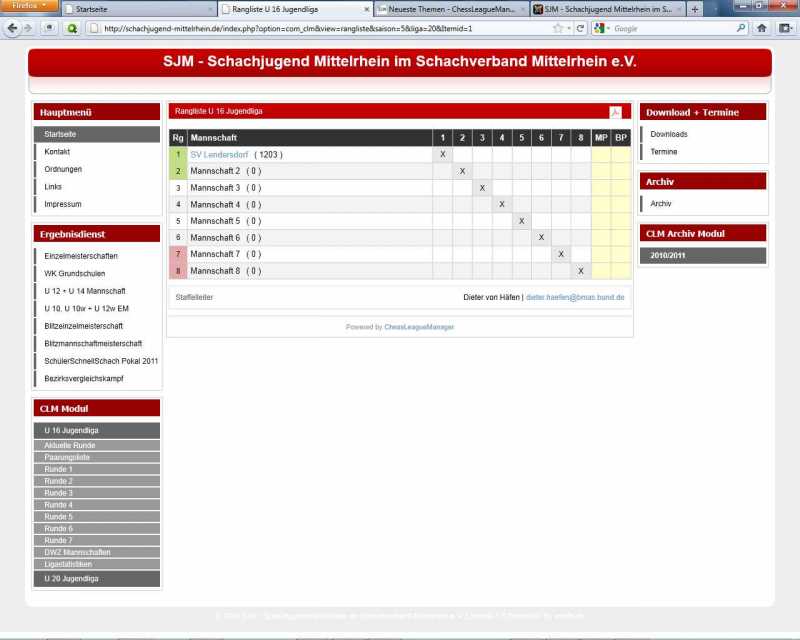The height and width of the screenshot is (640, 800).
Task: Click the Google search input field
Action: tap(672, 28)
